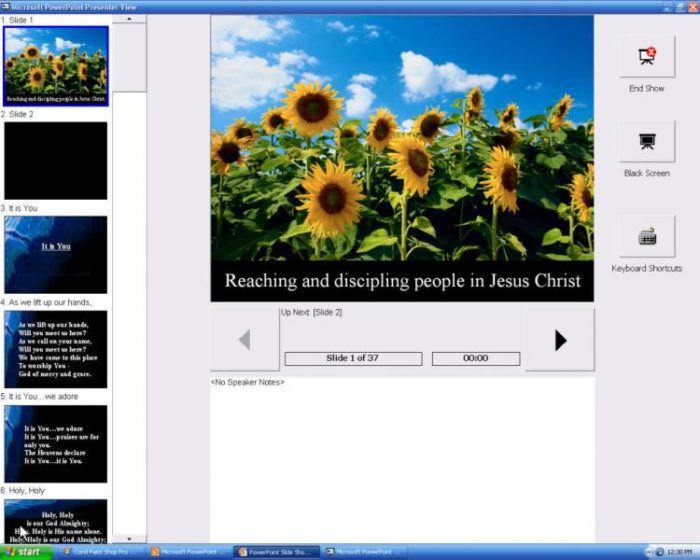The image size is (700, 560).
Task: Select the blank black Slide 2 thumbnail
Action: [56, 160]
